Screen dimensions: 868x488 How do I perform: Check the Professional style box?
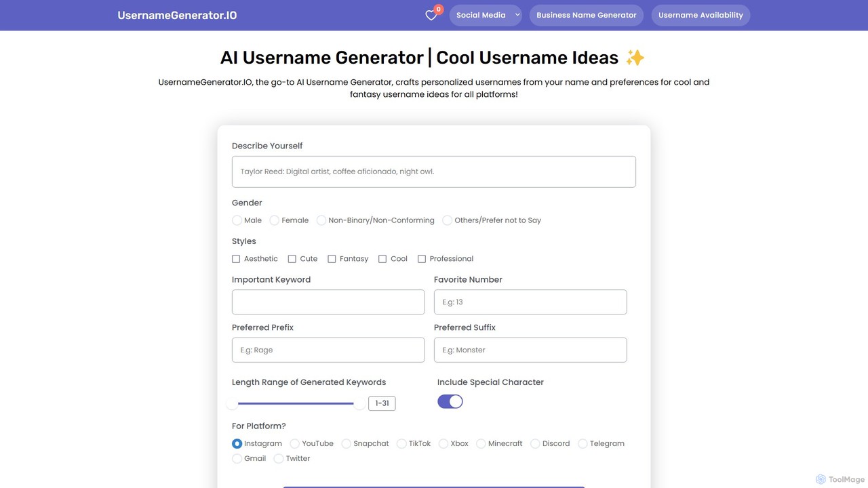[x=422, y=259]
